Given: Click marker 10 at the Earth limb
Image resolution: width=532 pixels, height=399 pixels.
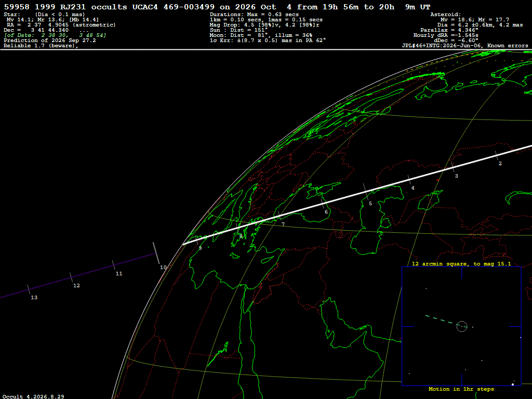Looking at the screenshot, I should click(x=163, y=268).
